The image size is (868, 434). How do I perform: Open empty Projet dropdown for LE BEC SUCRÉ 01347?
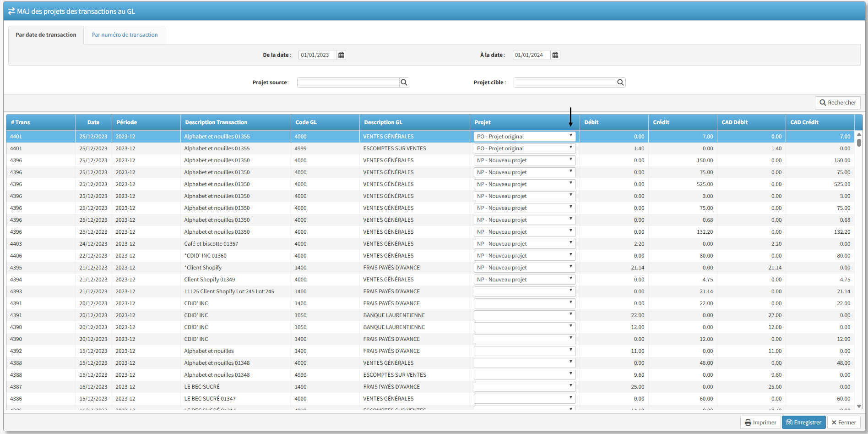tap(524, 399)
